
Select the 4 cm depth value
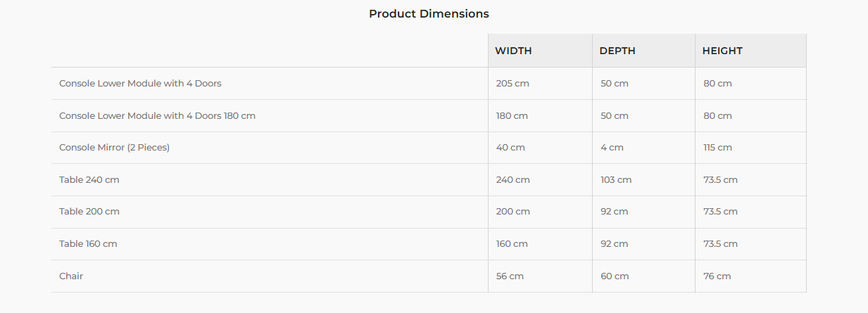click(612, 148)
